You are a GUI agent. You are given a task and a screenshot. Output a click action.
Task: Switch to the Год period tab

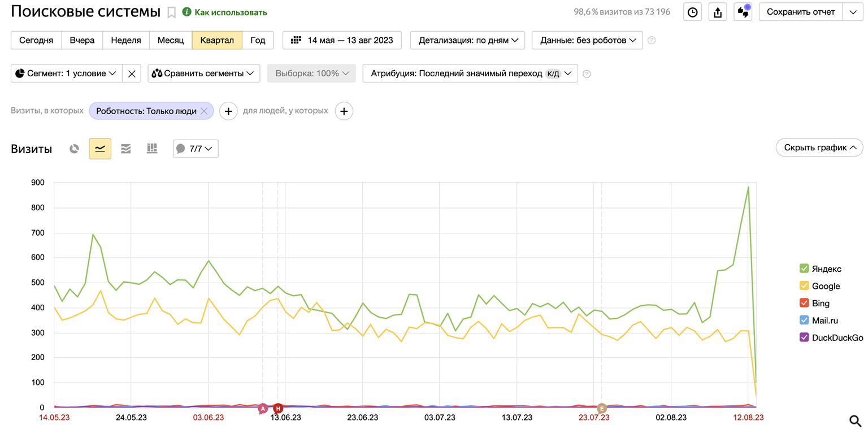(258, 40)
